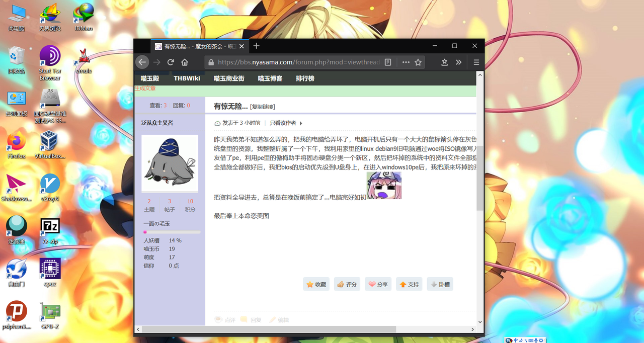Reload the page in the browser
644x343 pixels.
point(171,62)
